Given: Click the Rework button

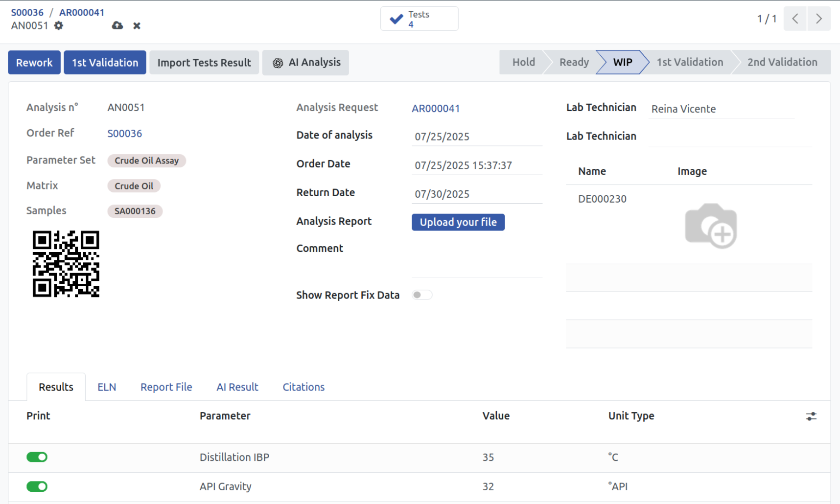Looking at the screenshot, I should [x=34, y=63].
